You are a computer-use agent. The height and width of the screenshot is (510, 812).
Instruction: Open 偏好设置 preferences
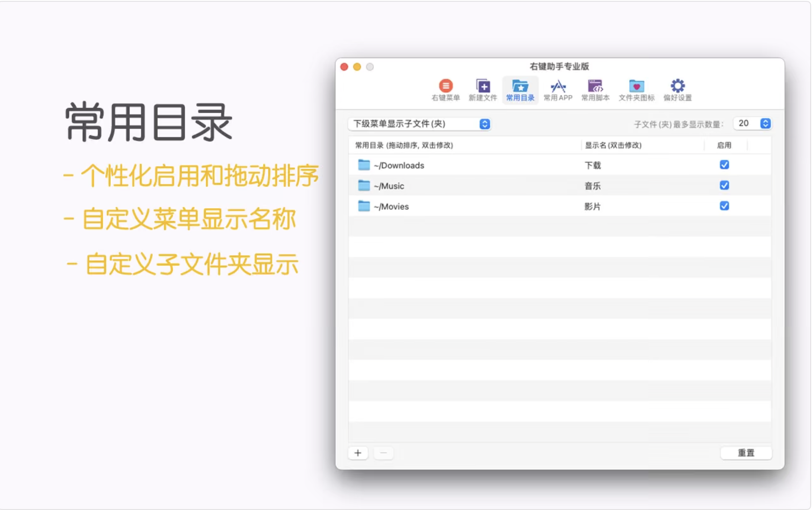[x=677, y=89]
